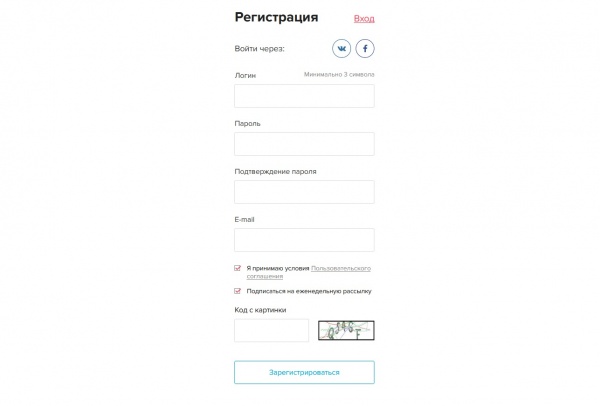Click into the Логин input field

[304, 96]
